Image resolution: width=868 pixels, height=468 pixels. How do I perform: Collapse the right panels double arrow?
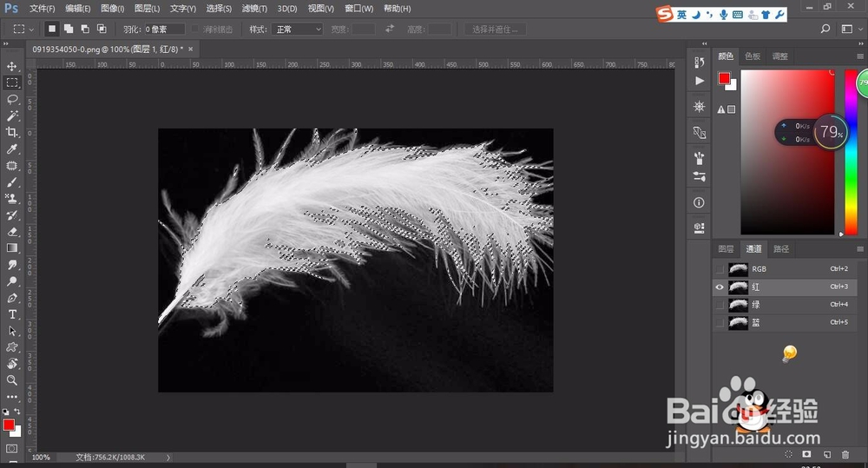click(x=861, y=43)
